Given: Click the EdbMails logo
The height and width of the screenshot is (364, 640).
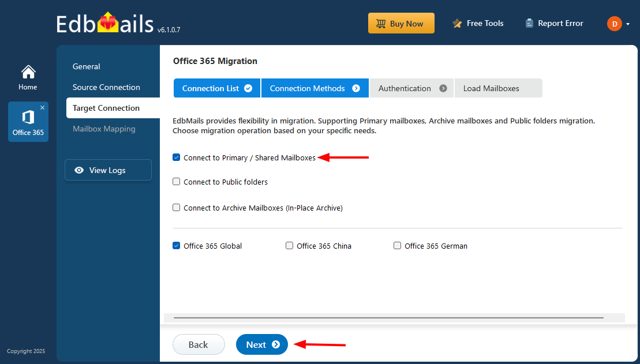Looking at the screenshot, I should (105, 23).
